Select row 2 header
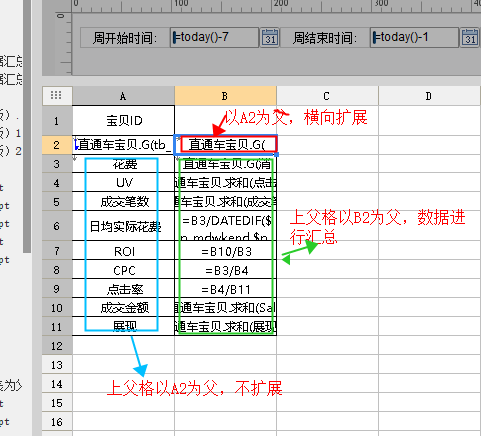Image resolution: width=481 pixels, height=436 pixels. click(57, 145)
